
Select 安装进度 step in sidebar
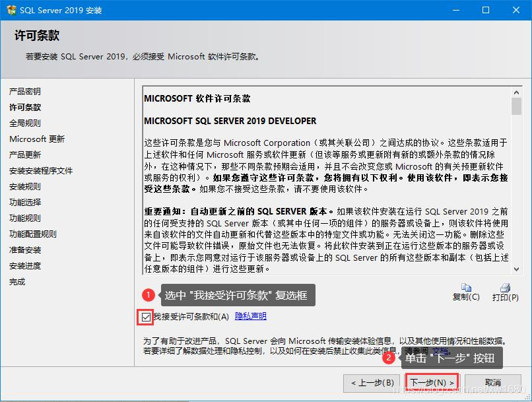coord(25,265)
